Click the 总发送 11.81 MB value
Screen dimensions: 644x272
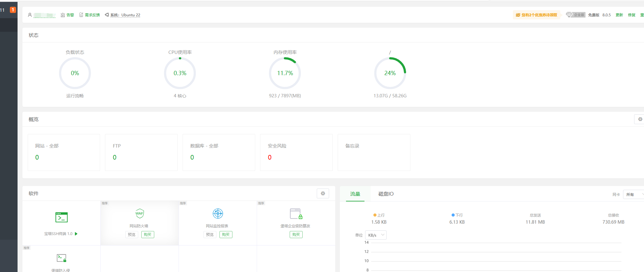pos(535,222)
